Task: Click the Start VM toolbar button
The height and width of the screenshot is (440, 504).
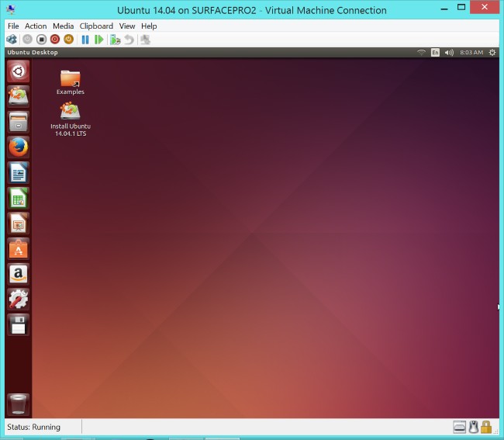Action: pos(27,40)
